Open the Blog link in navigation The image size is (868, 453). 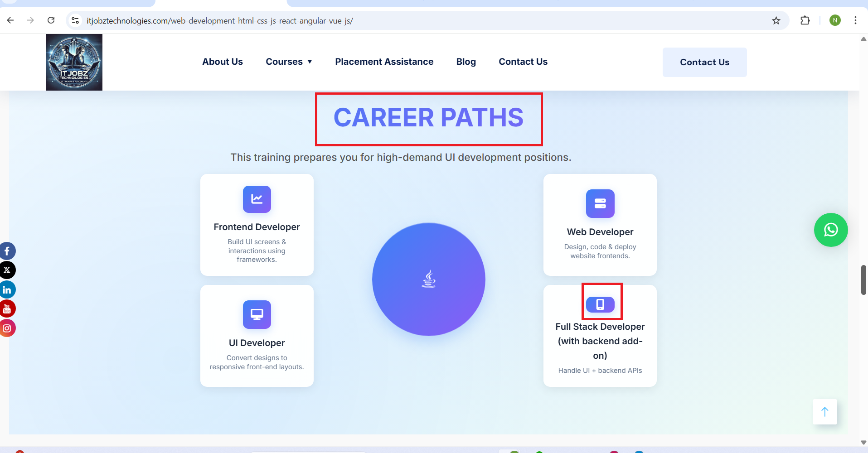pyautogui.click(x=466, y=62)
